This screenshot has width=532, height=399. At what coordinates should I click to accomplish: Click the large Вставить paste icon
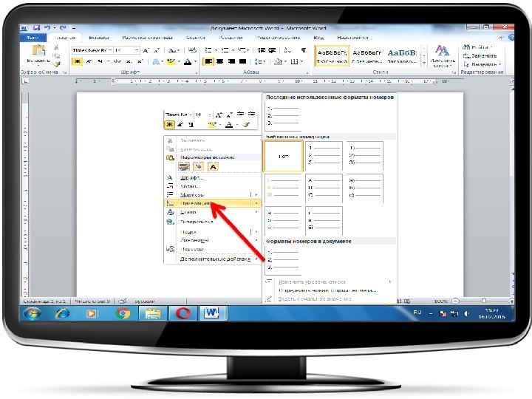[38, 50]
